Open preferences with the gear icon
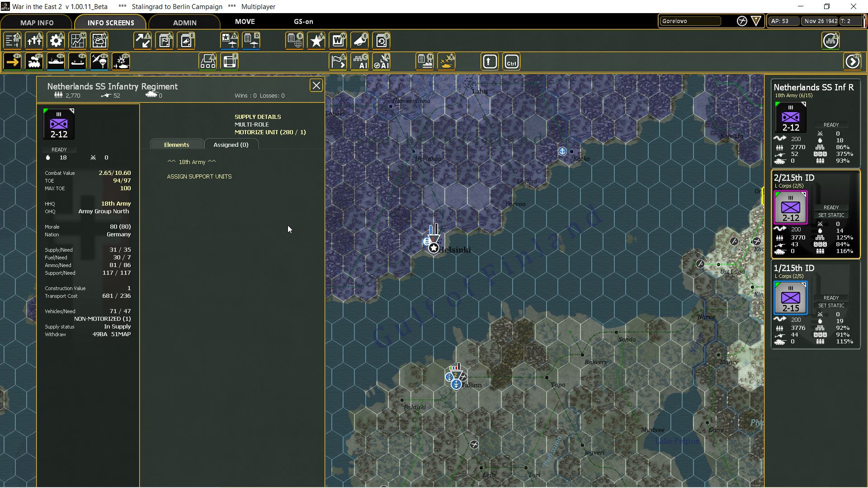The image size is (868, 488). point(56,41)
